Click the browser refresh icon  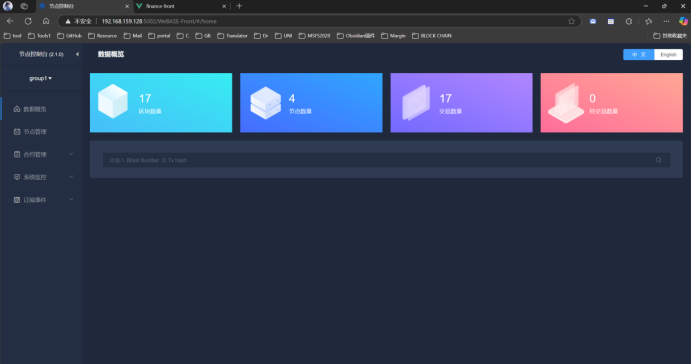pyautogui.click(x=28, y=21)
